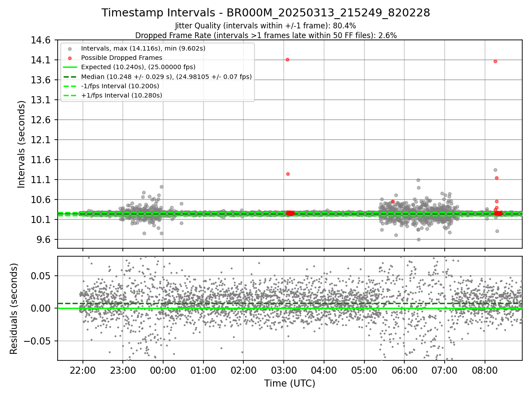Click the red dropped-frame point near 14.1s at 03:00
This screenshot has width=532, height=399.
pos(287,59)
